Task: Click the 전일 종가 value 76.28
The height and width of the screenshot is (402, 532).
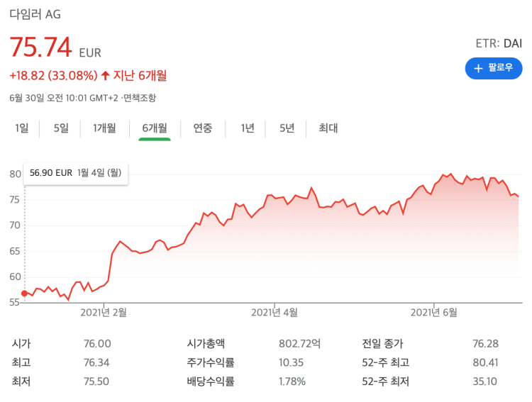Action: [485, 344]
